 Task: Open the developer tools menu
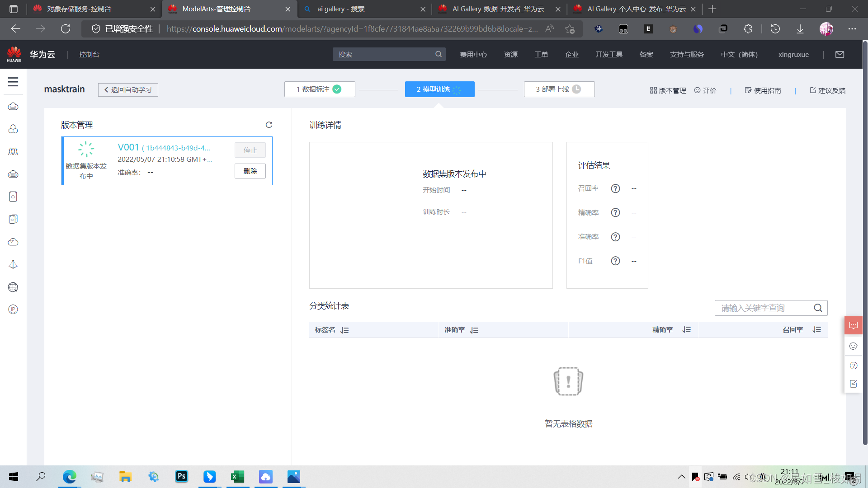click(609, 54)
